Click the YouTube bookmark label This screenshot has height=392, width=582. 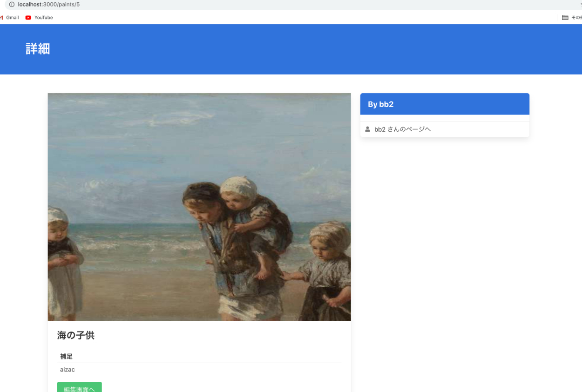(44, 18)
